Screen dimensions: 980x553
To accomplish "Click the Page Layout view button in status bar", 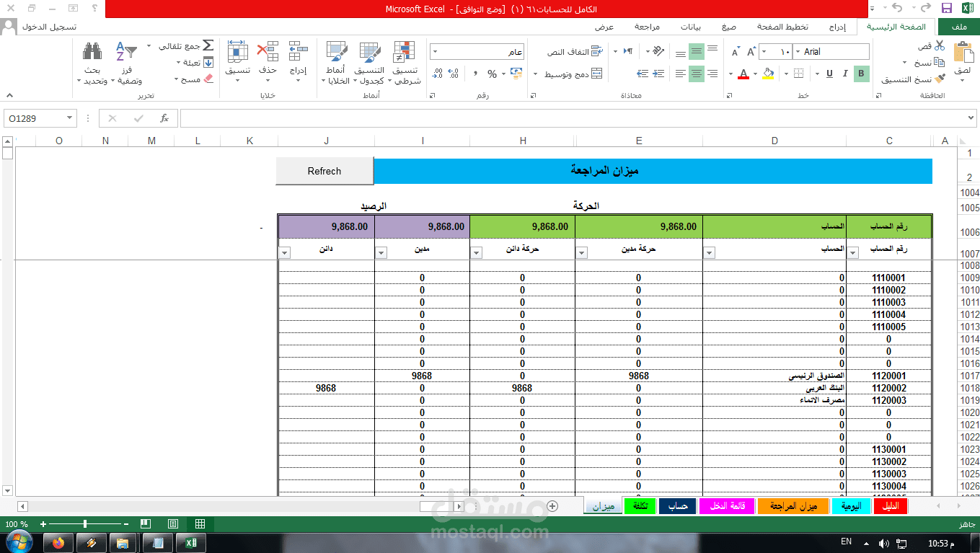I will 173,524.
